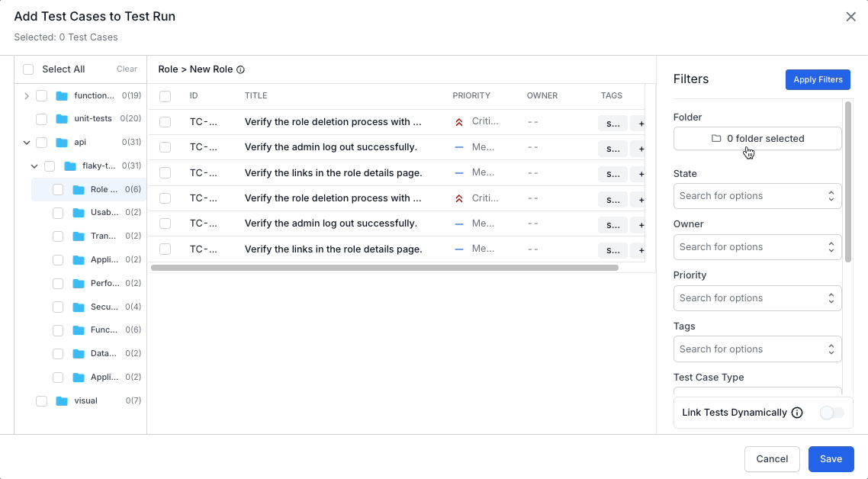The width and height of the screenshot is (868, 479).
Task: Select the table header checkbox for all rows
Action: pos(165,96)
